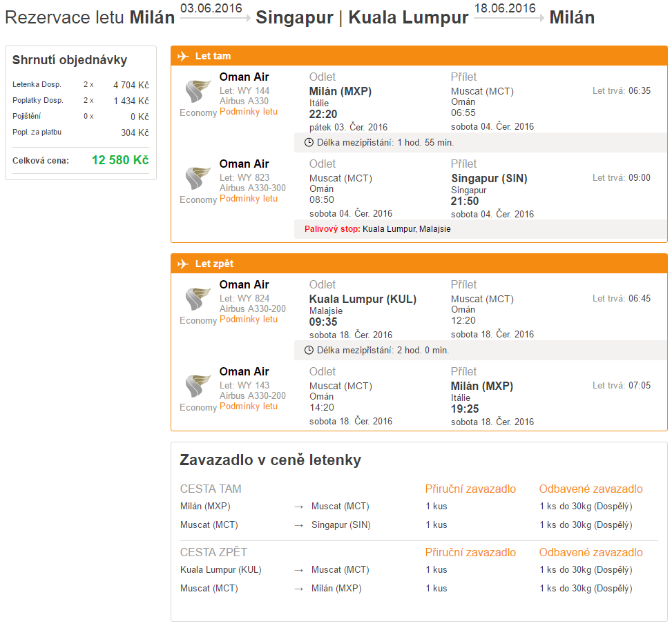
Task: Click the CESTA ZPĚT label
Action: [x=213, y=553]
